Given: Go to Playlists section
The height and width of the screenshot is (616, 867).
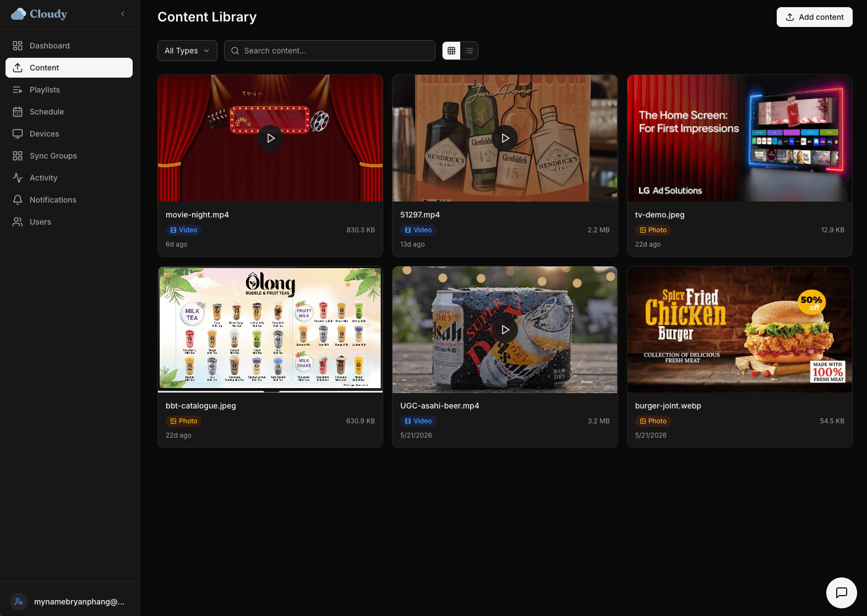Looking at the screenshot, I should (69, 90).
